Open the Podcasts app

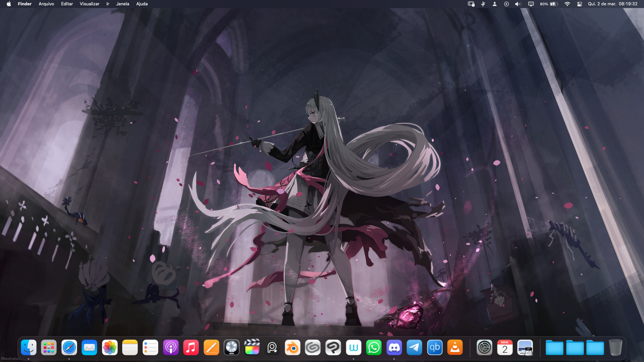click(x=171, y=348)
